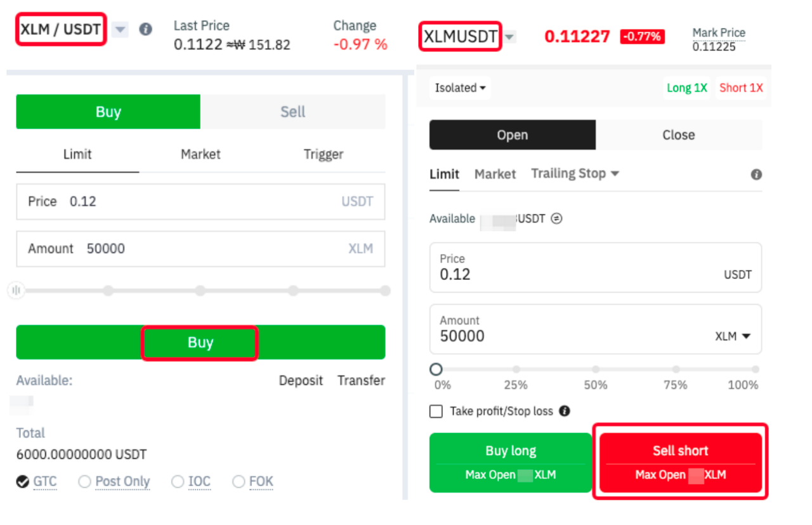Viewport: 812px width, 525px height.
Task: Switch to the Sell tab
Action: click(x=292, y=112)
